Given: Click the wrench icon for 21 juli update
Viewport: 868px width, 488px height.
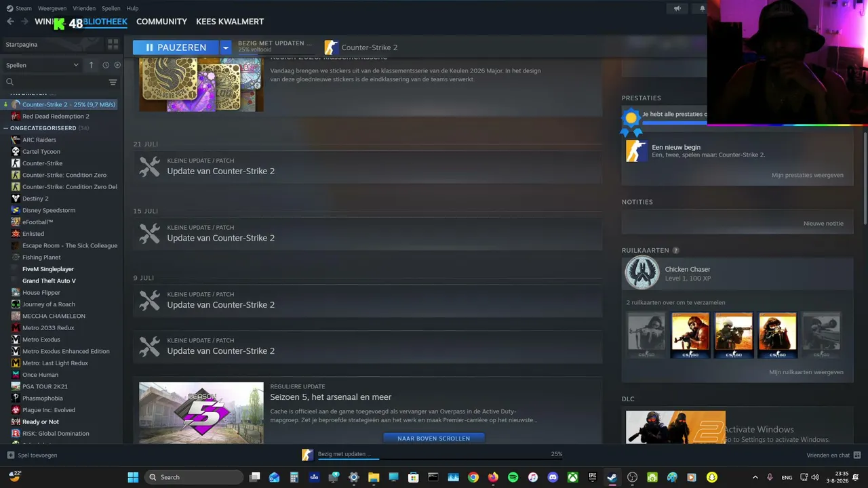Looking at the screenshot, I should 149,167.
